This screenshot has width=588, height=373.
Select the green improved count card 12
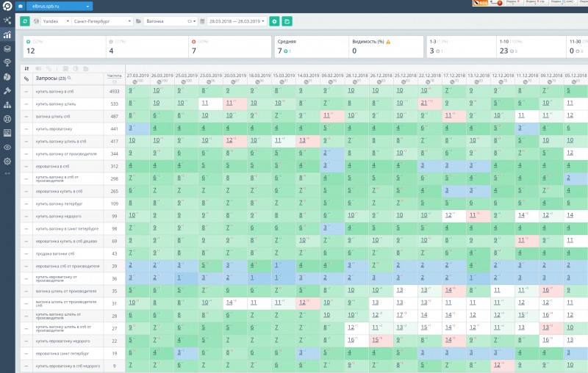65,47
